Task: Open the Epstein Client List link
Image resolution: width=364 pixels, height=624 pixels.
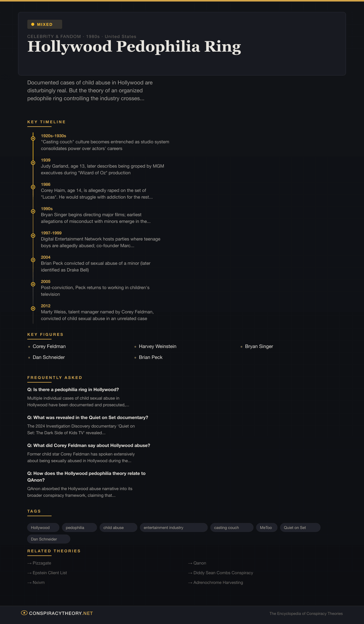Action: coord(50,573)
